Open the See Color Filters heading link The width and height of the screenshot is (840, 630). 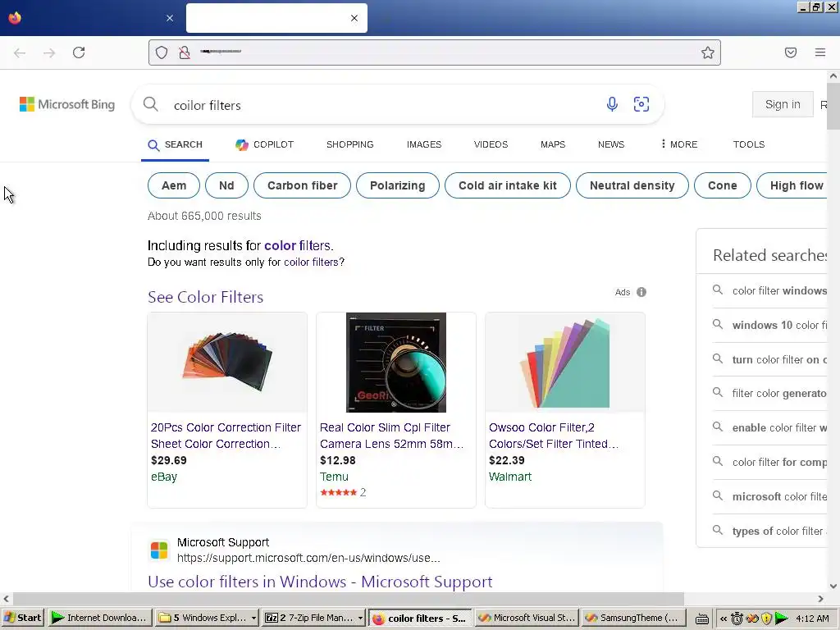coord(206,297)
